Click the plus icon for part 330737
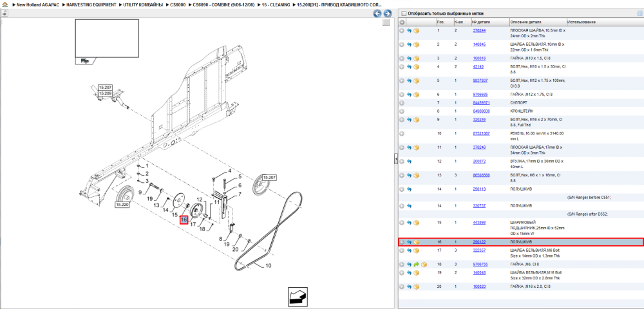Screen dimensions: 644x309 tap(402, 205)
